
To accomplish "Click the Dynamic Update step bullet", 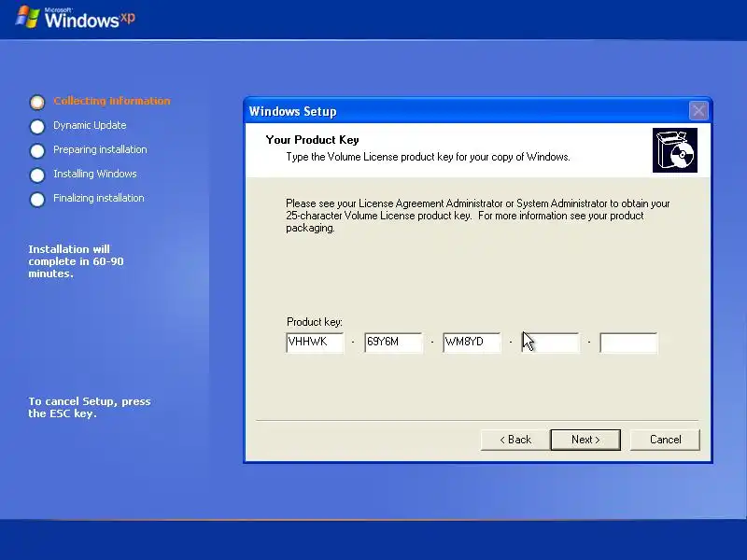I will [x=37, y=126].
